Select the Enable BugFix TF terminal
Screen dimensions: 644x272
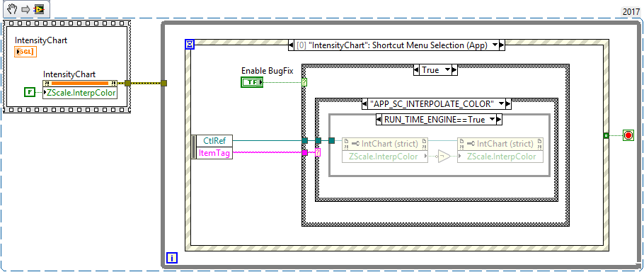(x=252, y=82)
